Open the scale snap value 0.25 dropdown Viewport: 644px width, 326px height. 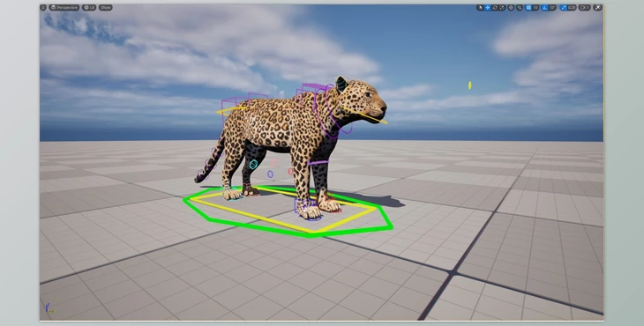click(x=572, y=7)
